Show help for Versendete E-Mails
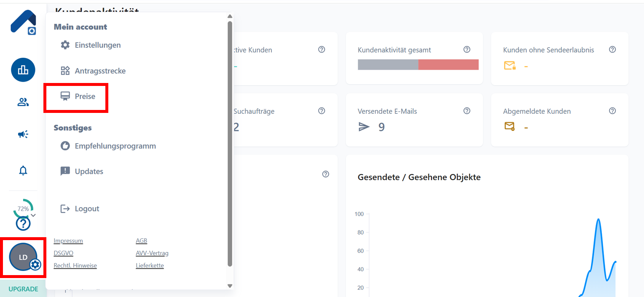 pyautogui.click(x=467, y=111)
